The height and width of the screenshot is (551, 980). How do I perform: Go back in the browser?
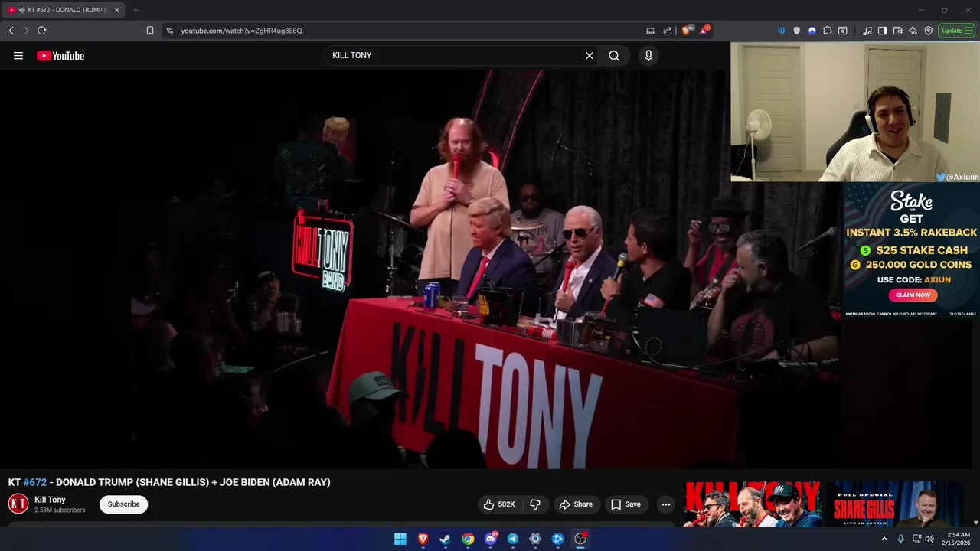(11, 31)
